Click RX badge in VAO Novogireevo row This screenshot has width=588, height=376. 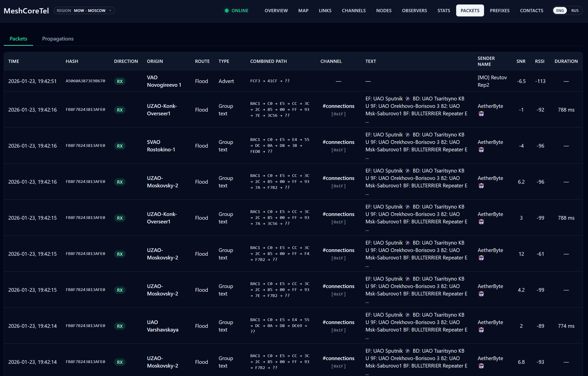(120, 81)
